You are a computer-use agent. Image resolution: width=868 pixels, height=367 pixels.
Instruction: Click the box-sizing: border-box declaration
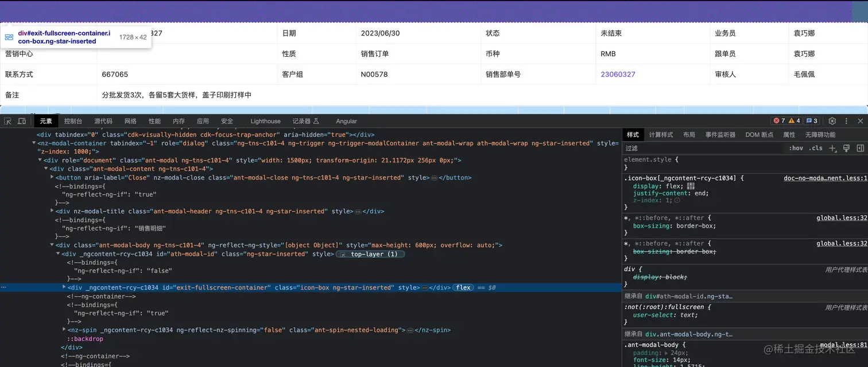675,226
